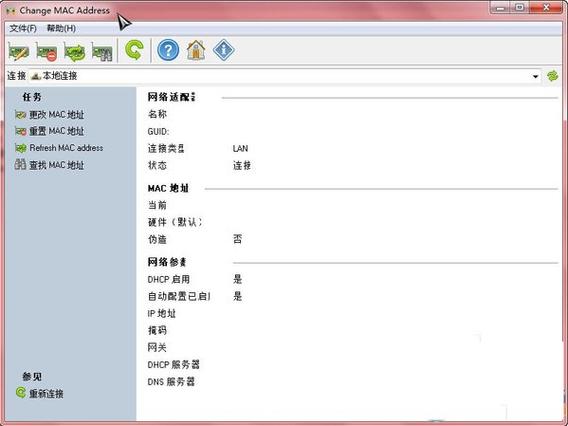The height and width of the screenshot is (426, 568).
Task: Click the green reconnect arrow toolbar icon
Action: tap(134, 50)
